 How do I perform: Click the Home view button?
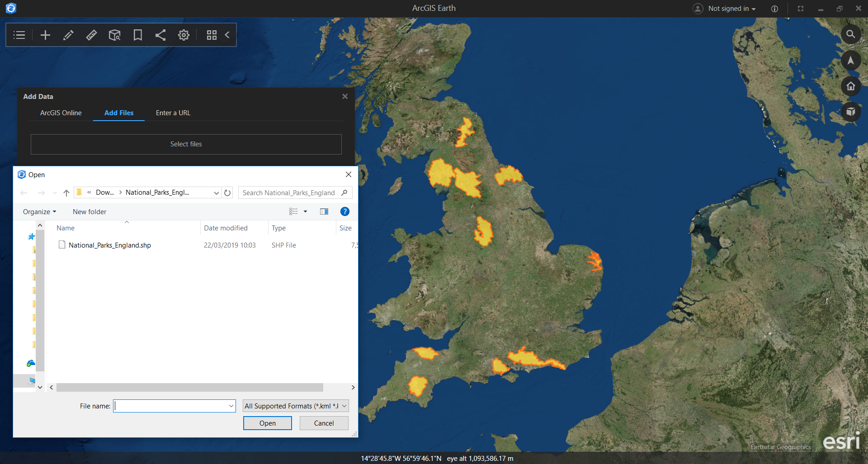tap(850, 86)
